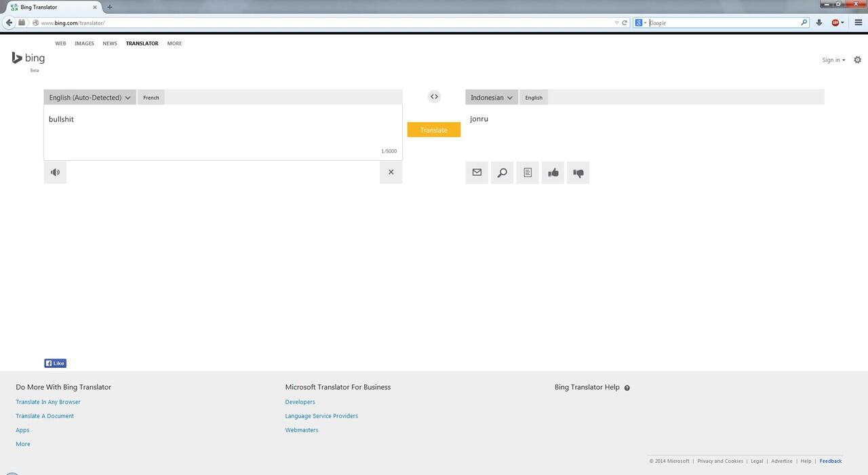Open the Developers link
The width and height of the screenshot is (868, 475).
(x=300, y=402)
